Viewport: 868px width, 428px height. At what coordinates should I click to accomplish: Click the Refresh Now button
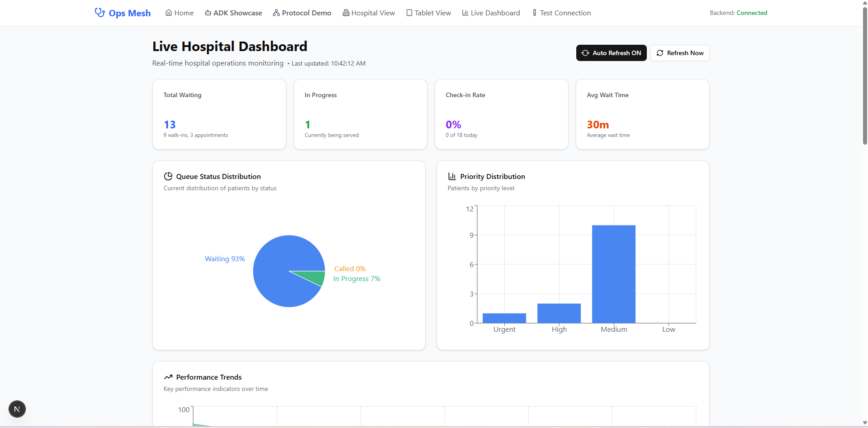click(x=680, y=53)
